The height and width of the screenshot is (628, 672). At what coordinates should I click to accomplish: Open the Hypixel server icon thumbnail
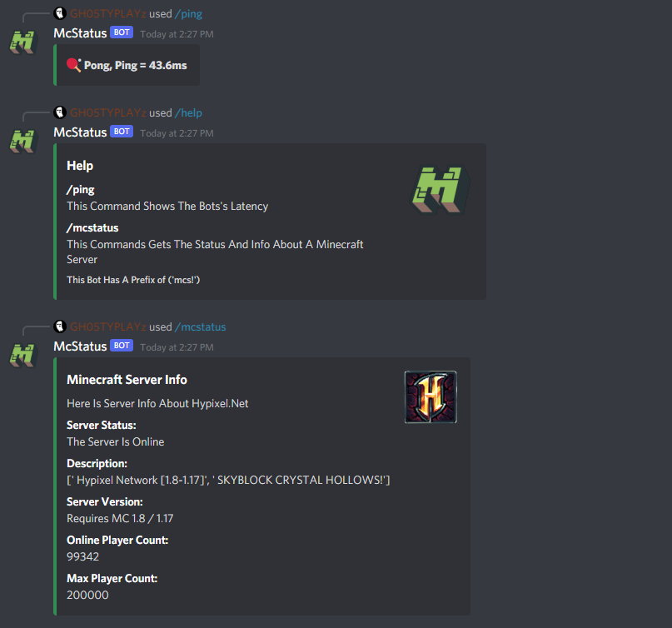click(431, 397)
